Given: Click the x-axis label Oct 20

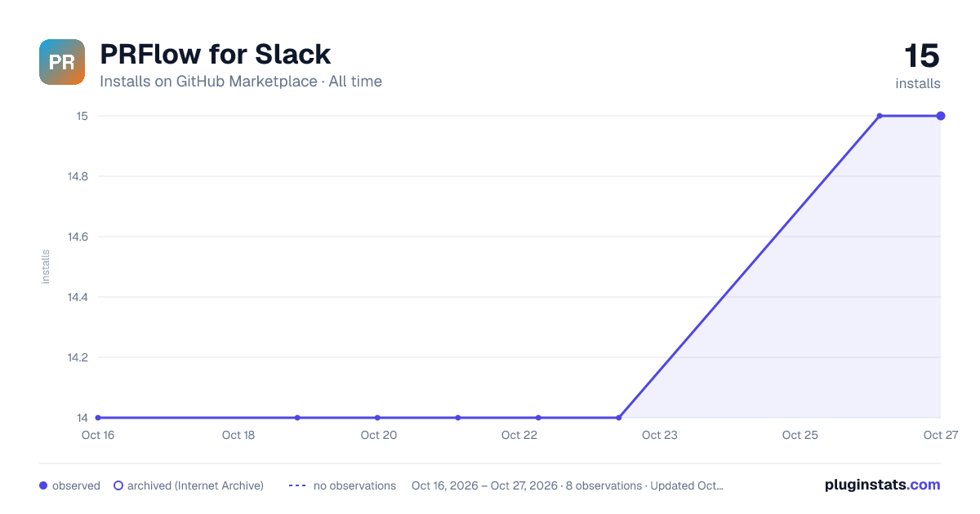Looking at the screenshot, I should tap(379, 435).
